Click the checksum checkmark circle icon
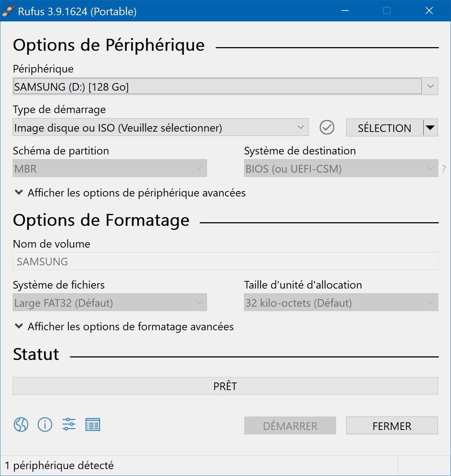Image resolution: width=451 pixels, height=476 pixels. tap(327, 128)
